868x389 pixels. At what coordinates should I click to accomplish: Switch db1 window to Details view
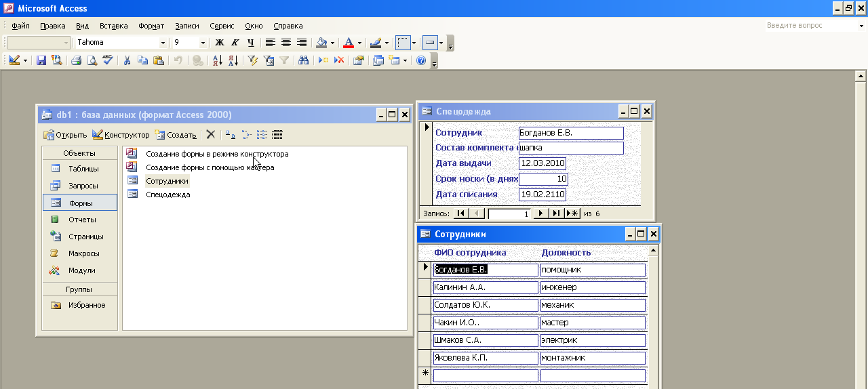click(277, 134)
